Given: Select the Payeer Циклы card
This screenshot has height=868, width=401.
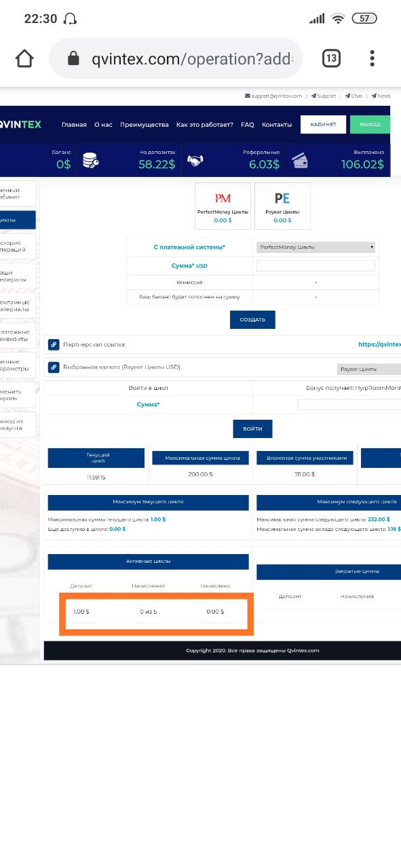Looking at the screenshot, I should [x=282, y=205].
